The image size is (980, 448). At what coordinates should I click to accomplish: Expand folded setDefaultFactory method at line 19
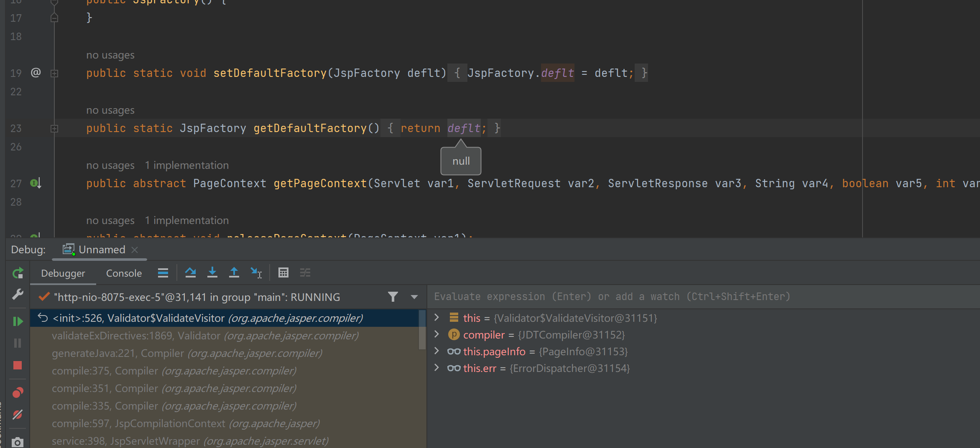[x=54, y=74]
